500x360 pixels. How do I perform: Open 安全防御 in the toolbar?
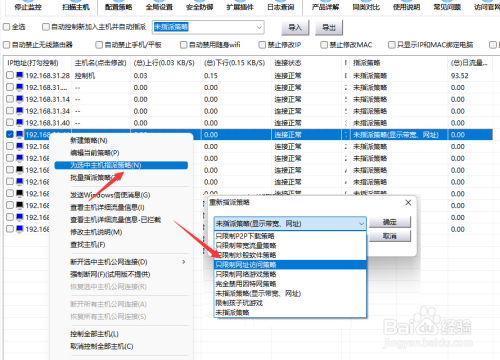[200, 7]
